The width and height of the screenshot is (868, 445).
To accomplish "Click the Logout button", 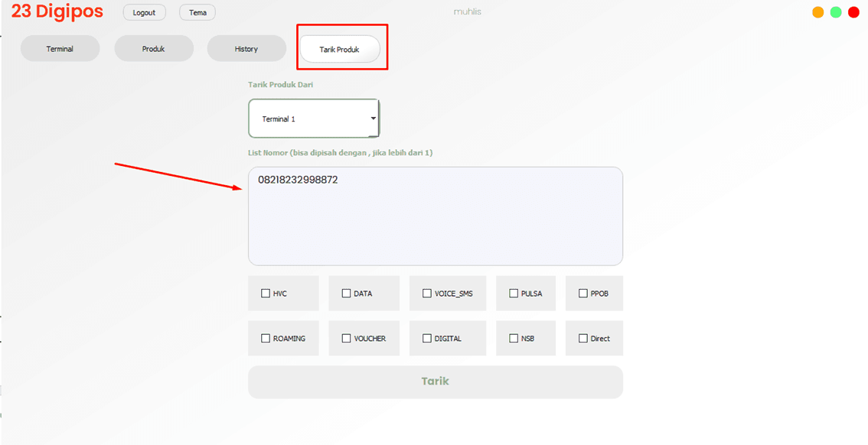I will [144, 13].
